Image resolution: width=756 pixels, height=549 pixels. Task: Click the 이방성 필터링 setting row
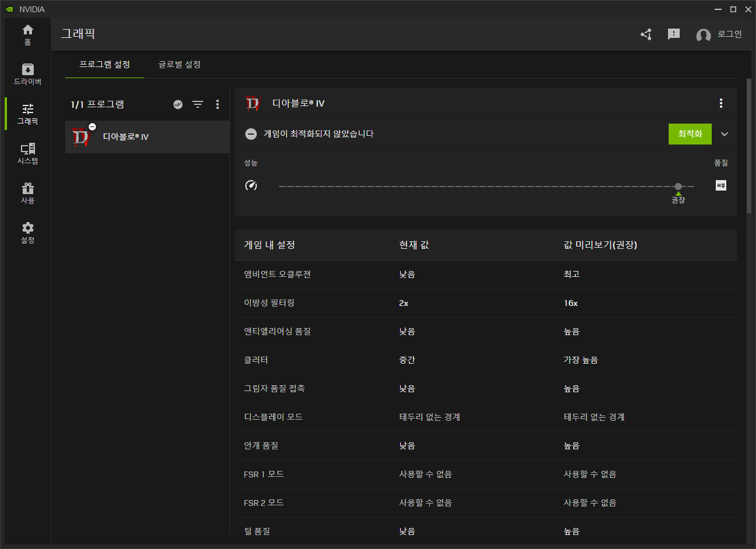click(486, 303)
